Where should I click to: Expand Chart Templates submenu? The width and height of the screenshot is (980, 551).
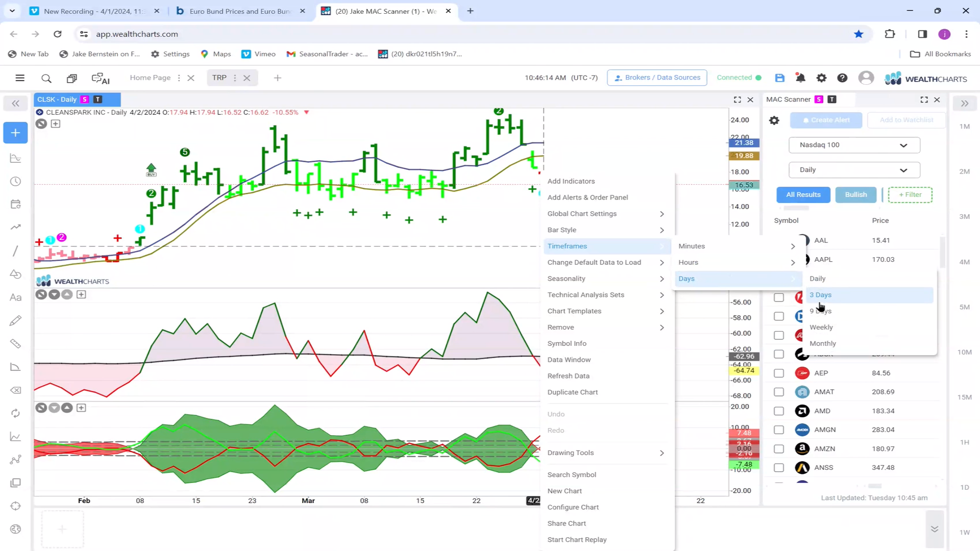pos(606,311)
